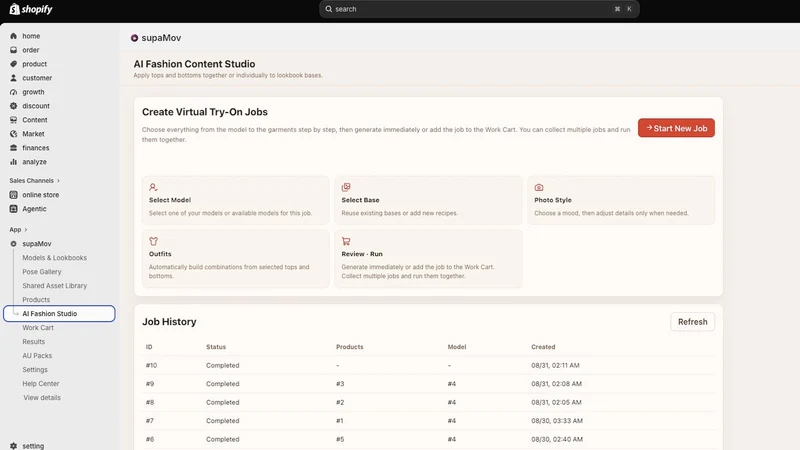Click the order inbox icon

tap(13, 50)
